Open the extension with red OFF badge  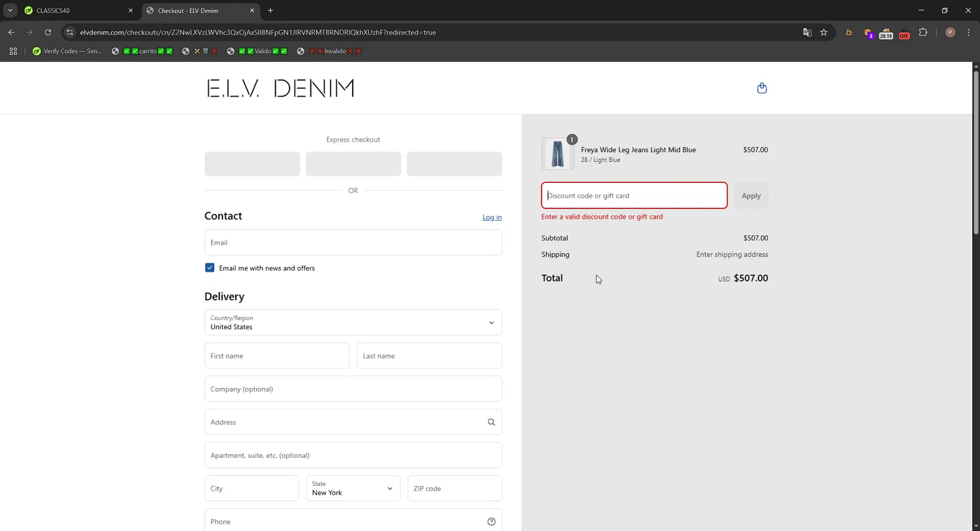click(904, 33)
